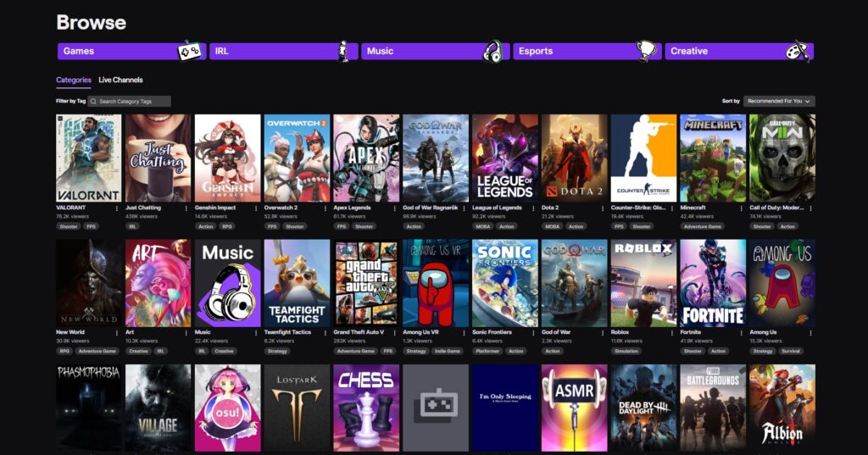Viewport: 868px width, 455px height.
Task: Open the three-dot menu for Apex Legends
Action: coord(394,208)
